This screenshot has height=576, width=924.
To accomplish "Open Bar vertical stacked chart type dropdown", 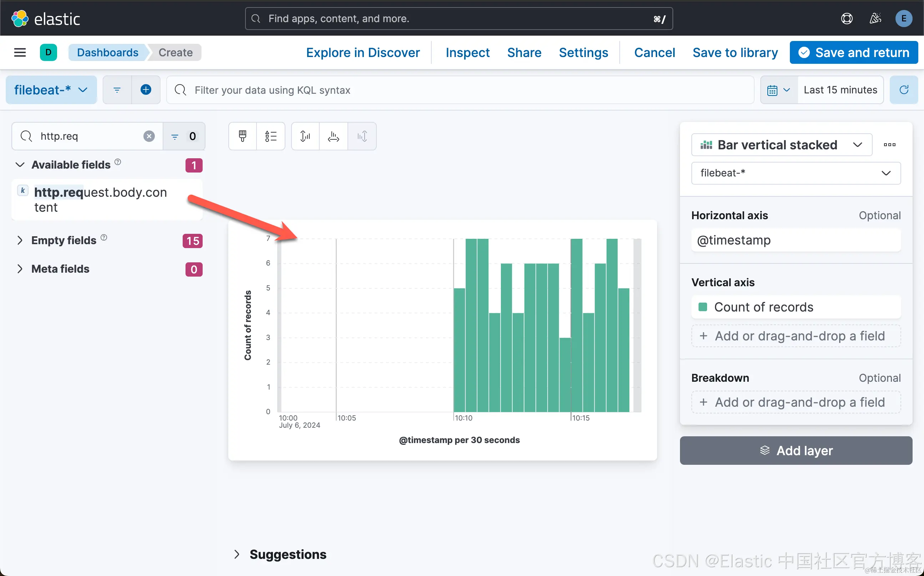I will pos(781,145).
